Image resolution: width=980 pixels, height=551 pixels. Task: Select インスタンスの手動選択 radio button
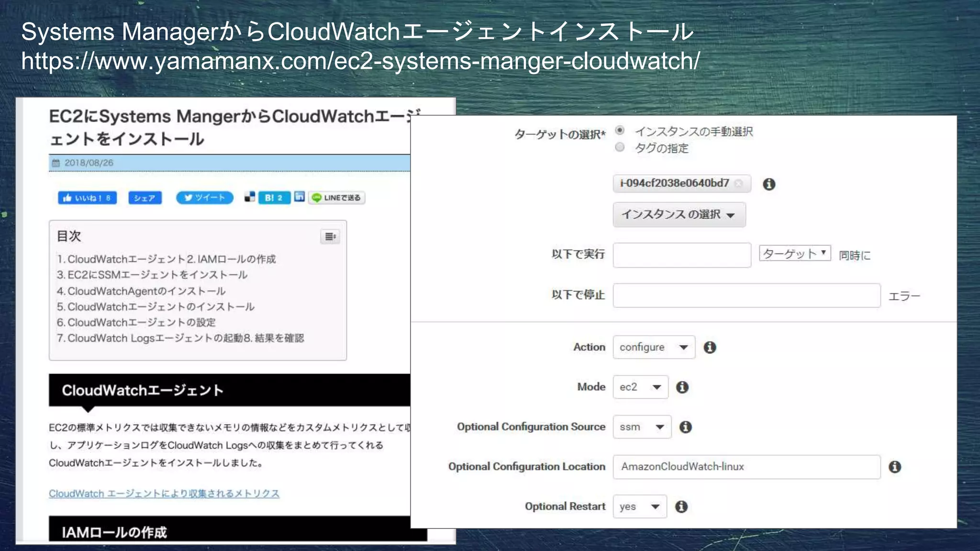620,130
